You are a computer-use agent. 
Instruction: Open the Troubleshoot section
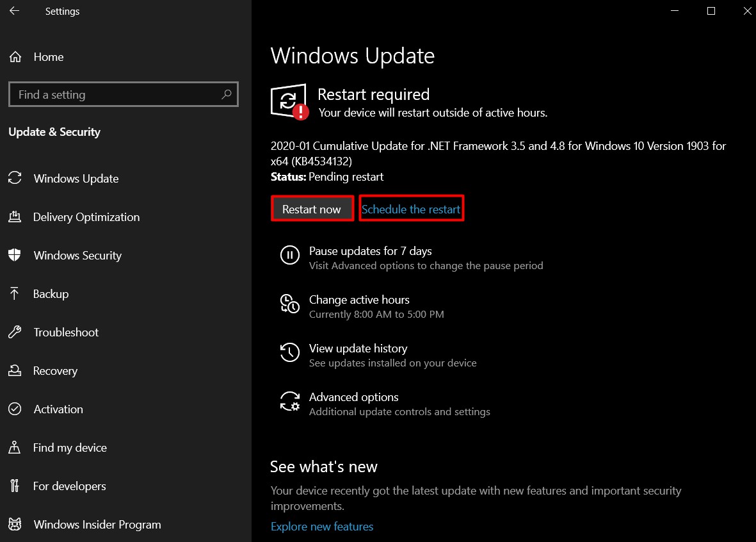point(66,332)
